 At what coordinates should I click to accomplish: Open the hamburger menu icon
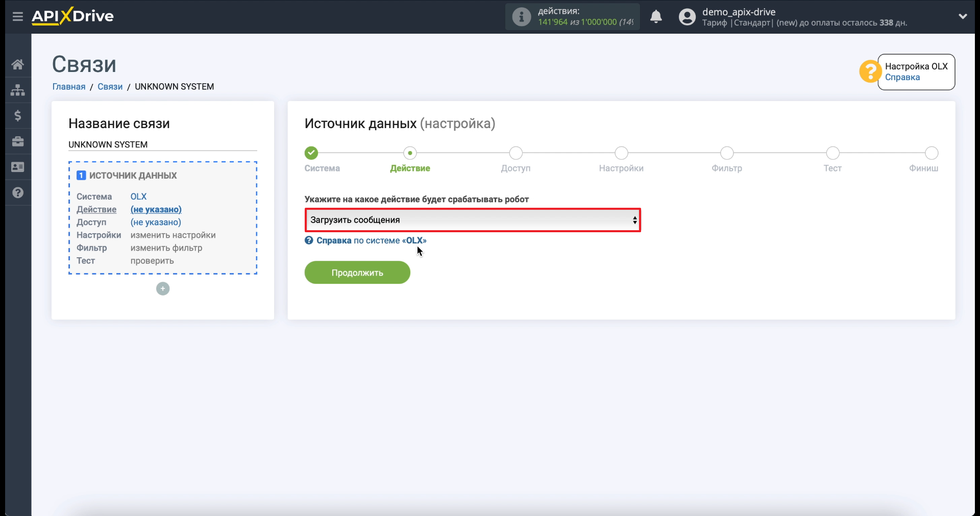pos(18,16)
